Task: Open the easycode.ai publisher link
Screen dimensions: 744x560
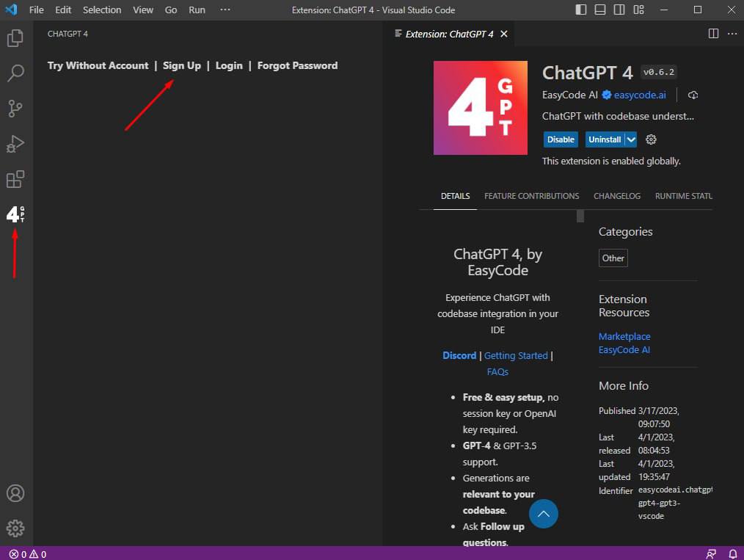Action: (640, 95)
